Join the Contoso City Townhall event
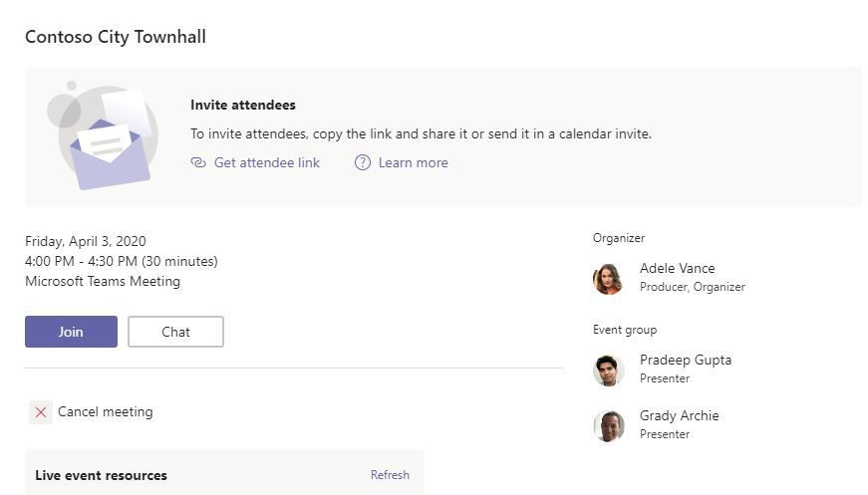The height and width of the screenshot is (495, 868). click(71, 332)
